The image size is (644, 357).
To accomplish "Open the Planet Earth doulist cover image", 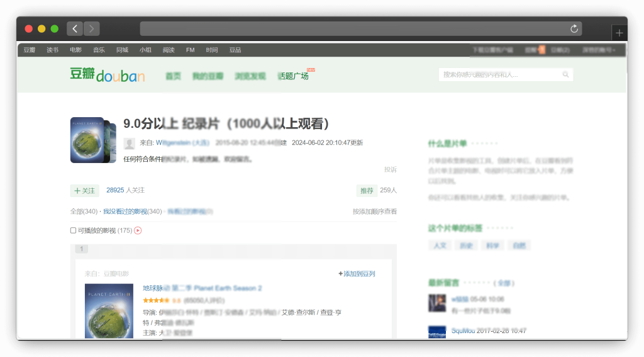I will pos(93,140).
